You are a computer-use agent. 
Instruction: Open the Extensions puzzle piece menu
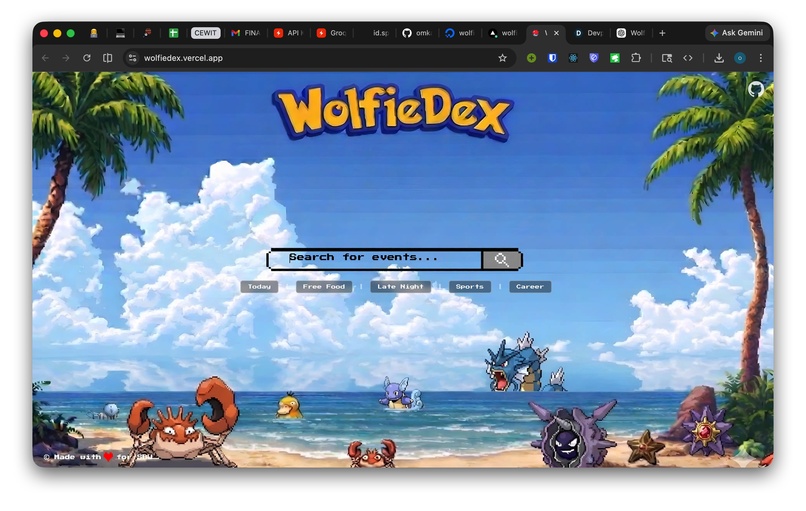coord(636,58)
